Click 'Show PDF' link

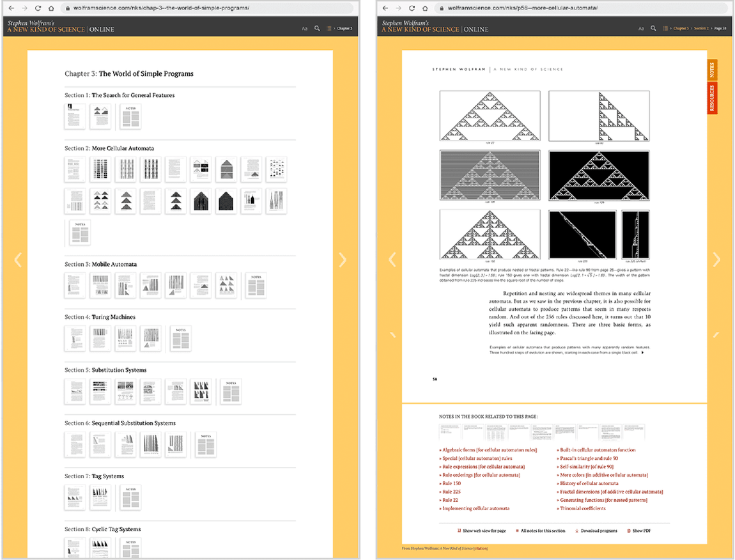coord(641,531)
